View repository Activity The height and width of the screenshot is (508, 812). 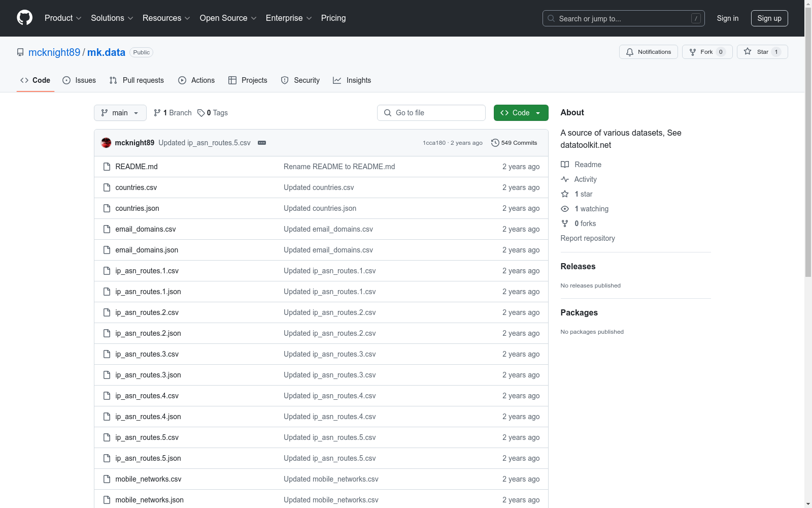(x=579, y=179)
